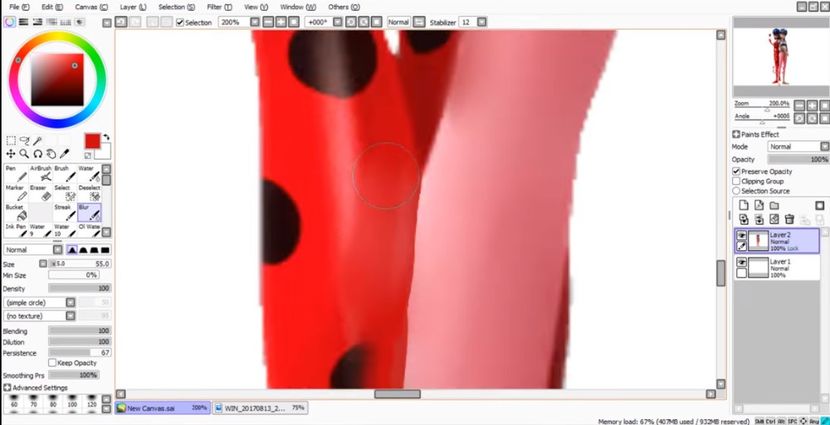Open the Canvas menu
The height and width of the screenshot is (425, 830).
click(91, 7)
